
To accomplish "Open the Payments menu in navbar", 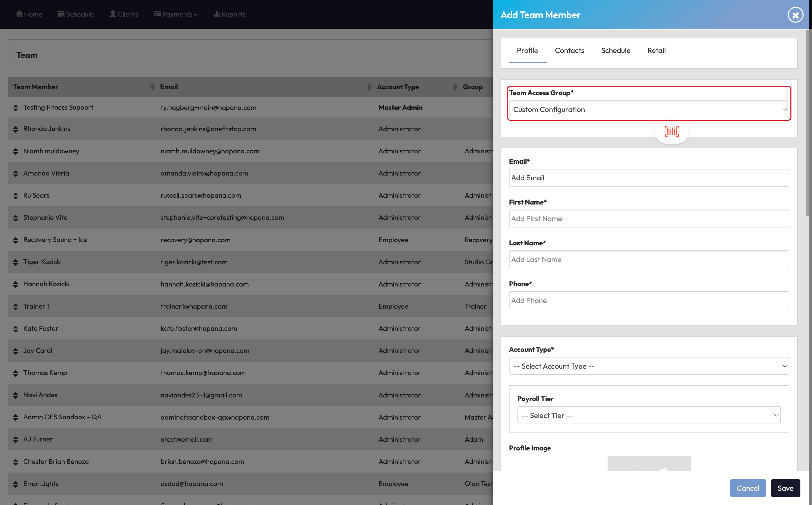I will point(176,14).
